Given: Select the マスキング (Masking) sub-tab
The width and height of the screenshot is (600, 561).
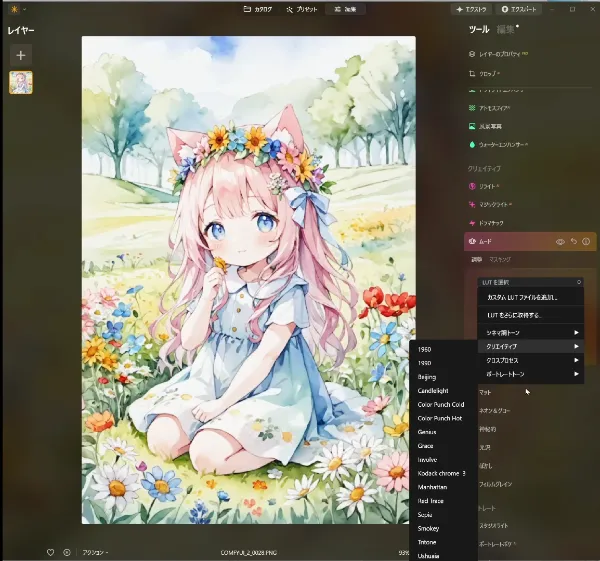Looking at the screenshot, I should click(500, 259).
